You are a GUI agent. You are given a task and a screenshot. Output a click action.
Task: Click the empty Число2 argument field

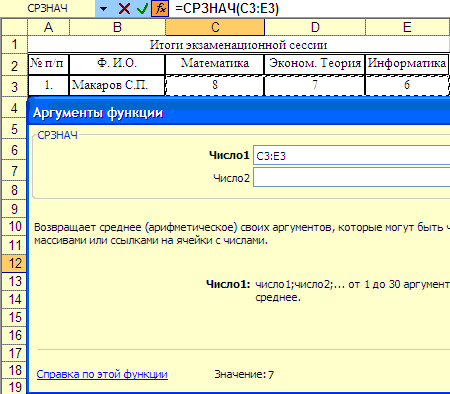[352, 177]
